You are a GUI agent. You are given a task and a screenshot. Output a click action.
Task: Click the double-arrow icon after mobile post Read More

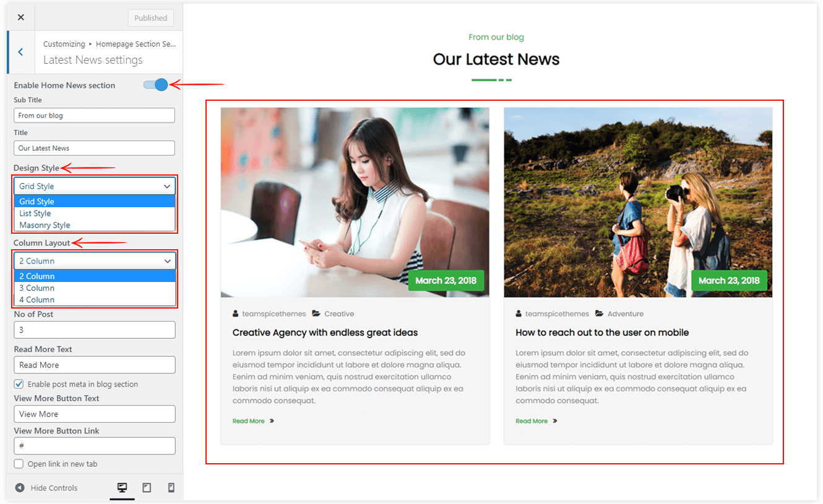[x=555, y=421]
